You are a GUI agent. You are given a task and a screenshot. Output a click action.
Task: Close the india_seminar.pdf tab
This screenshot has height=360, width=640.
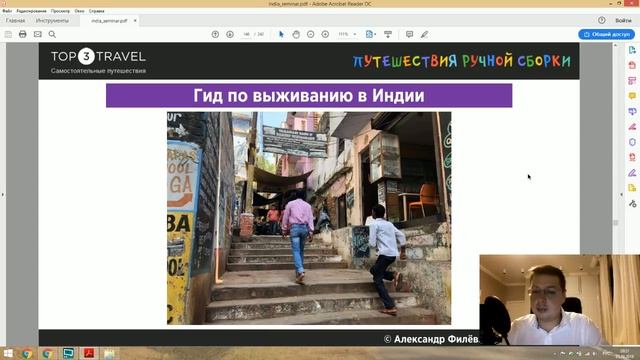pos(135,20)
